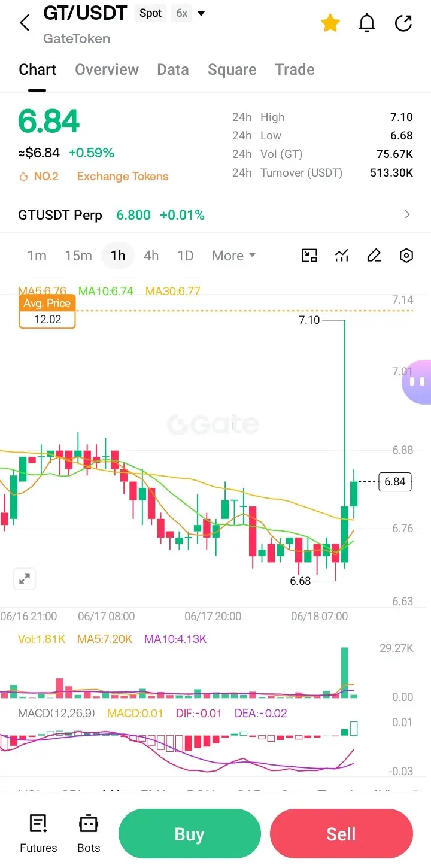Tap the NO.2 ranking flame label
431x868 pixels.
tap(38, 177)
